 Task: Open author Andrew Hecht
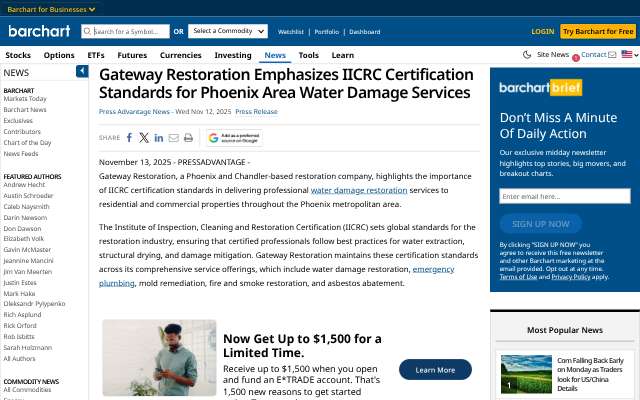pos(24,185)
